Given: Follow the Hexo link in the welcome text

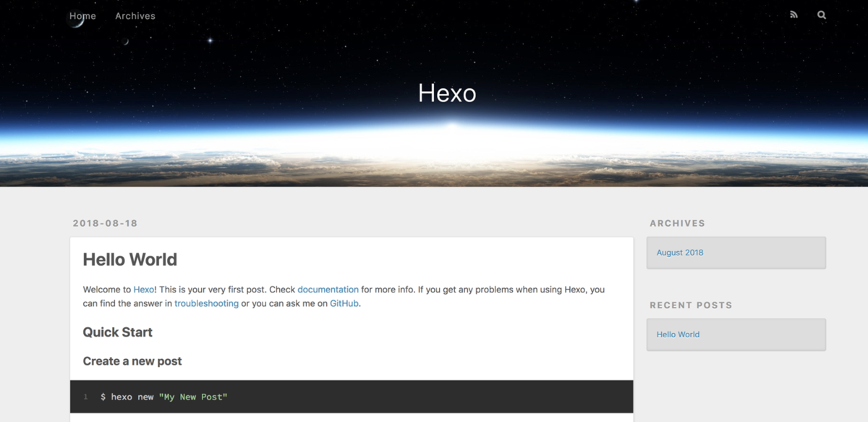Looking at the screenshot, I should [143, 290].
